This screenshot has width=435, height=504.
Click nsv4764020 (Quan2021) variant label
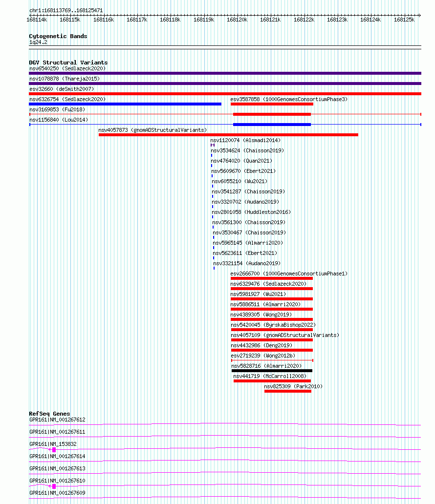241,161
